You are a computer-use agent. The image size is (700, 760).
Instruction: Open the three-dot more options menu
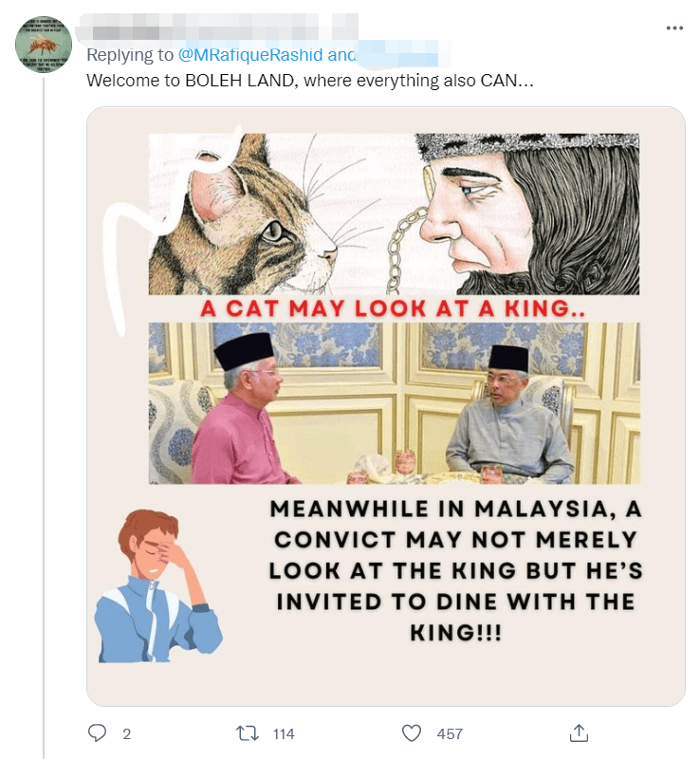674,28
